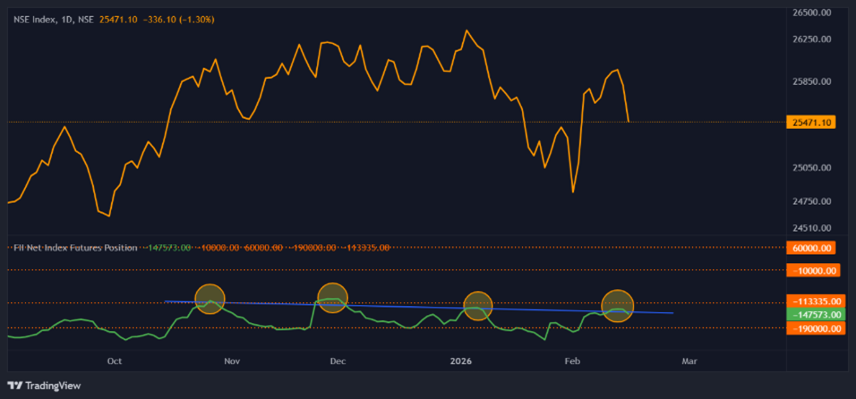
Task: Select the circle drawing just before Dec
Action: tap(332, 298)
